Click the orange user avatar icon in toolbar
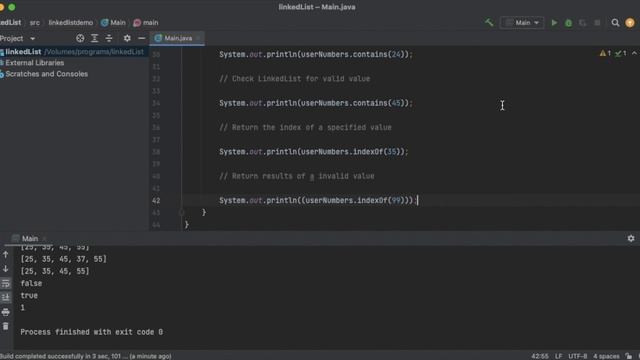 click(x=630, y=23)
